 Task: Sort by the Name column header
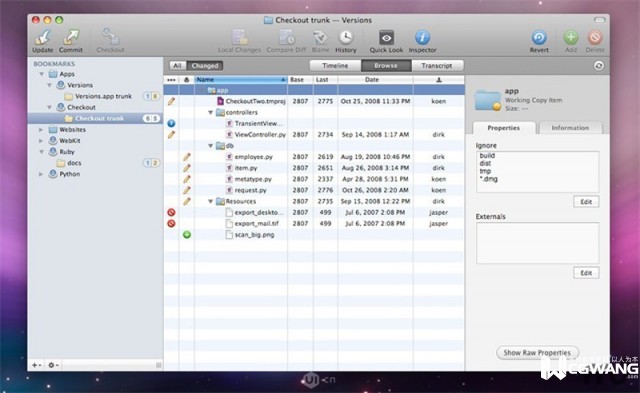click(241, 80)
